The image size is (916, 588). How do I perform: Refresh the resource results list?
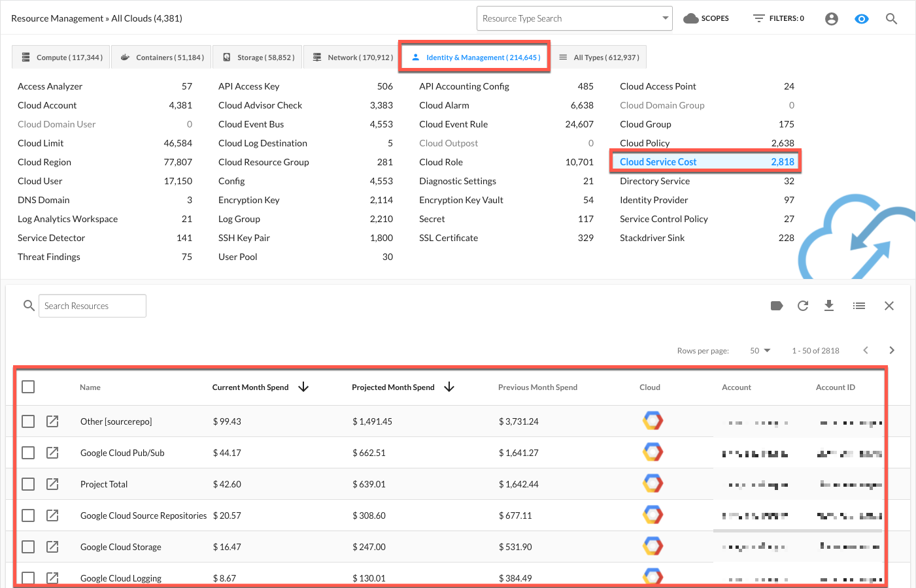point(803,306)
